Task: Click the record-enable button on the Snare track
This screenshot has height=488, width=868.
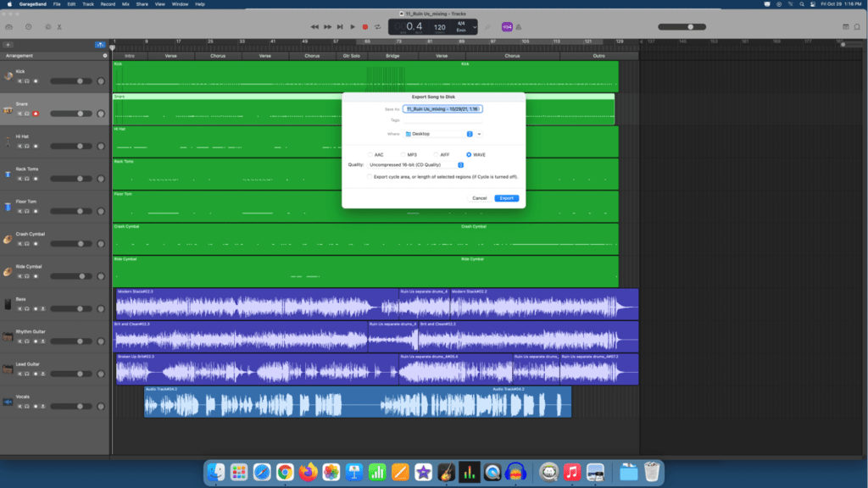Action: [x=36, y=114]
